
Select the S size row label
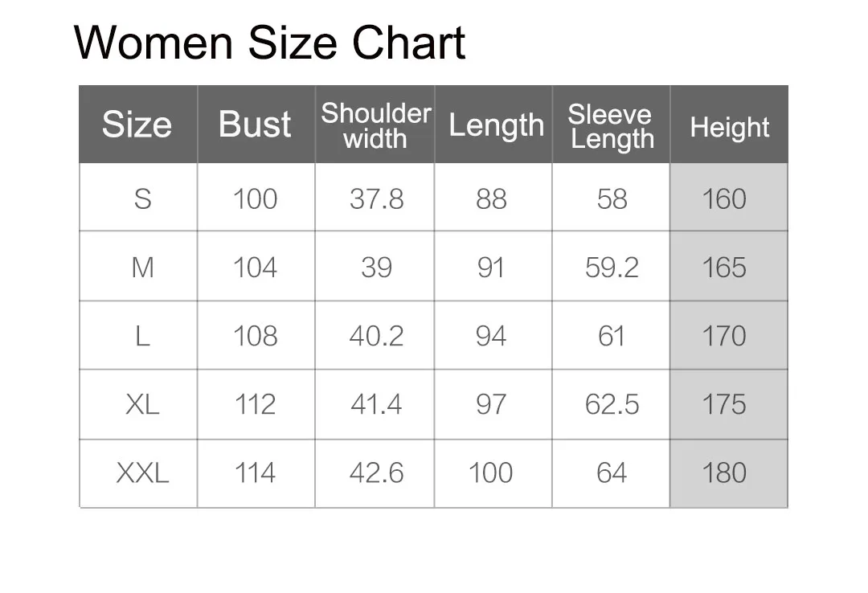point(138,197)
